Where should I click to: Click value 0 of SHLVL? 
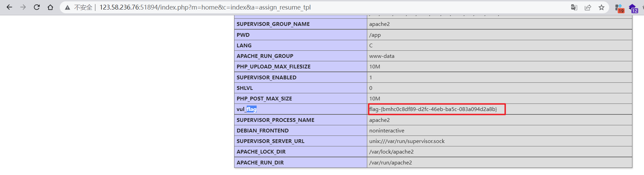[371, 88]
